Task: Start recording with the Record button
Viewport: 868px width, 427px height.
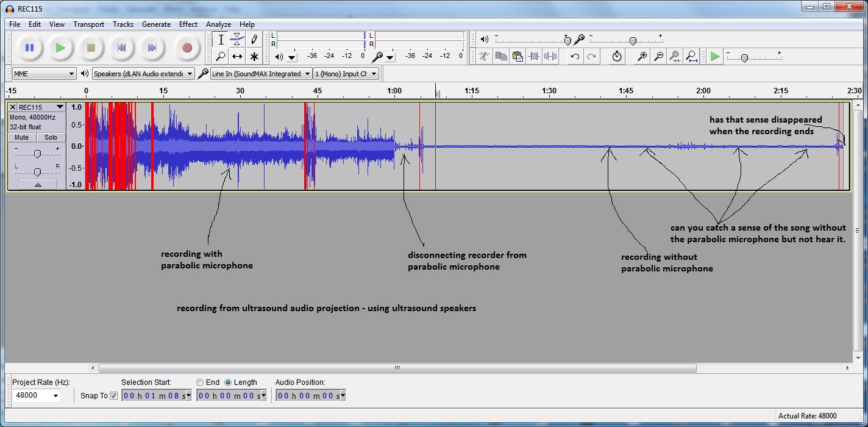Action: tap(187, 48)
